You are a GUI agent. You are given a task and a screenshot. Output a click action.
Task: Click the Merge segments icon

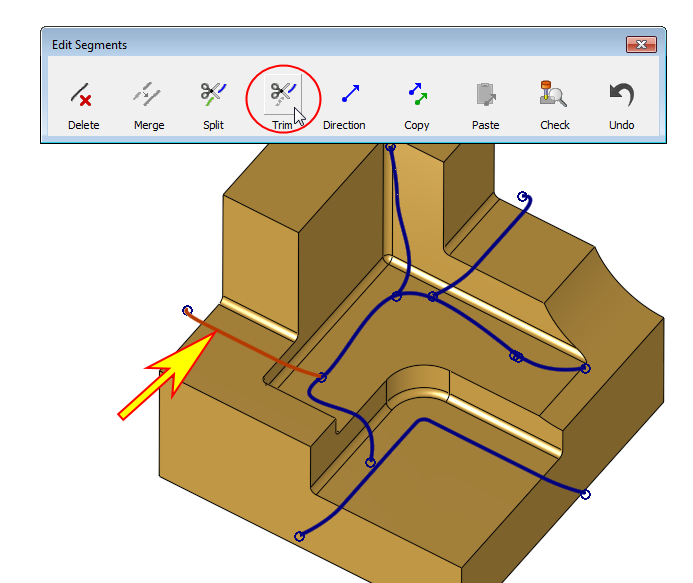(149, 104)
